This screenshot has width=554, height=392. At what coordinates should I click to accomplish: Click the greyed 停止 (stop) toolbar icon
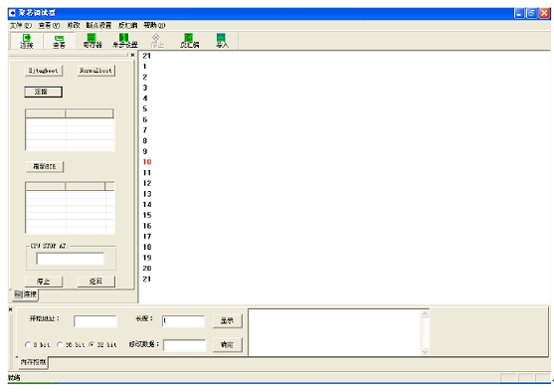coord(156,41)
